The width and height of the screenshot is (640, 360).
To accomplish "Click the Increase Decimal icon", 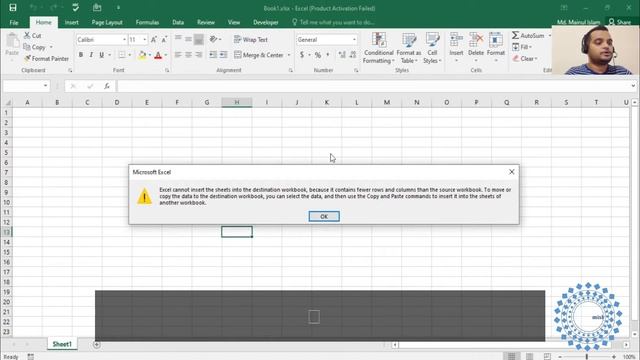I will (x=342, y=55).
